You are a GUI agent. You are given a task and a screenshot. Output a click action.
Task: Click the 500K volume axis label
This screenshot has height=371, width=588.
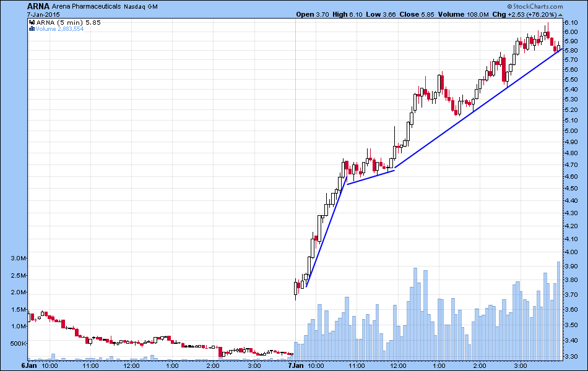[19, 343]
